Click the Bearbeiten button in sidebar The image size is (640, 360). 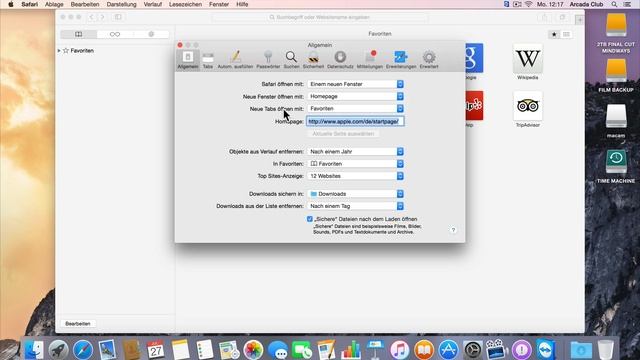point(78,324)
